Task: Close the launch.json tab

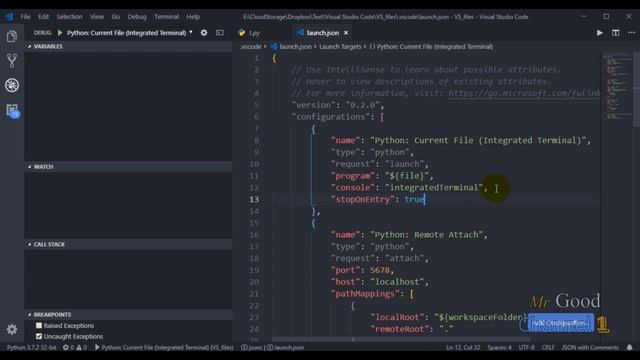Action: coord(346,33)
